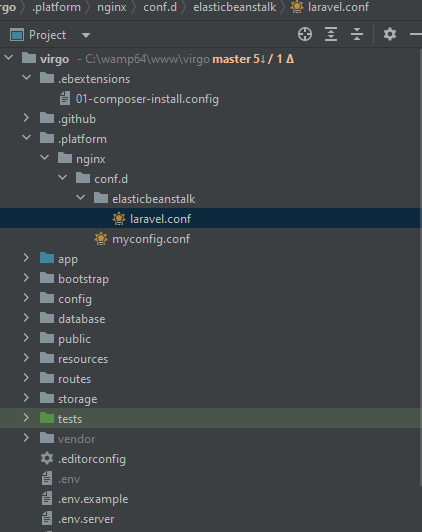The height and width of the screenshot is (532, 422).
Task: Collapse the nginx folder chevron
Action: (44, 158)
